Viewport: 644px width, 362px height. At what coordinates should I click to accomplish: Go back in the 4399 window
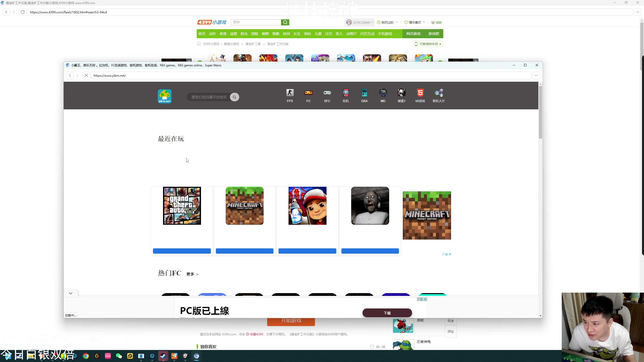click(x=6, y=12)
